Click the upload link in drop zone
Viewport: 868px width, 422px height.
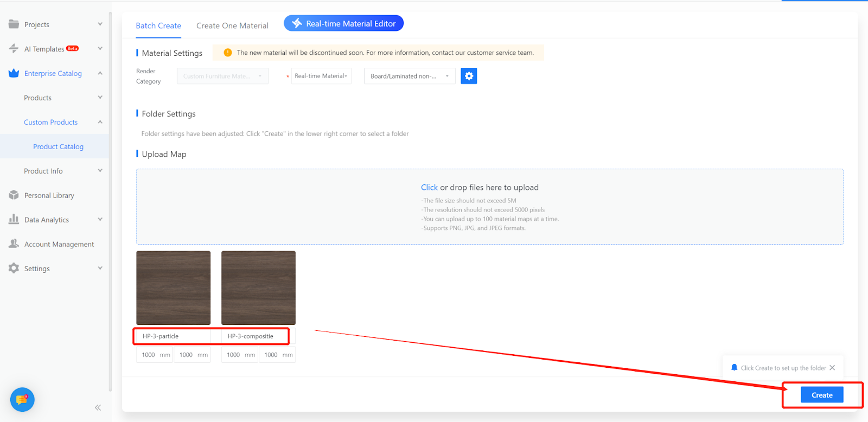pos(429,187)
